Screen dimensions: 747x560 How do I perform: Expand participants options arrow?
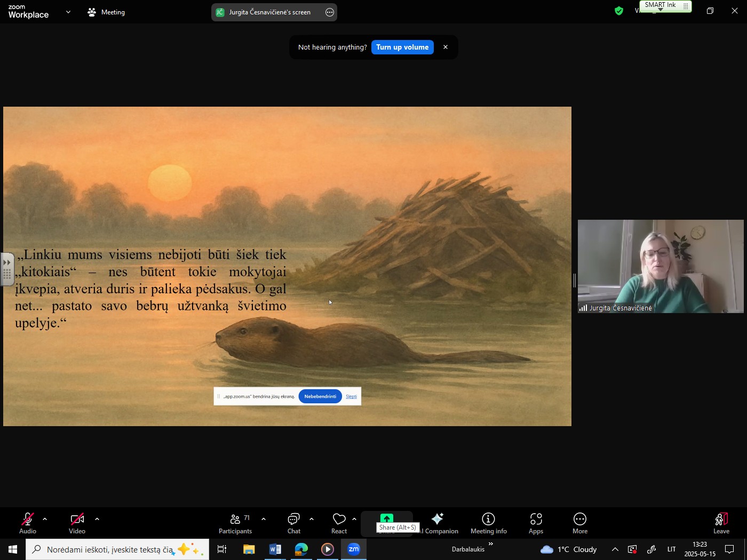point(264,519)
